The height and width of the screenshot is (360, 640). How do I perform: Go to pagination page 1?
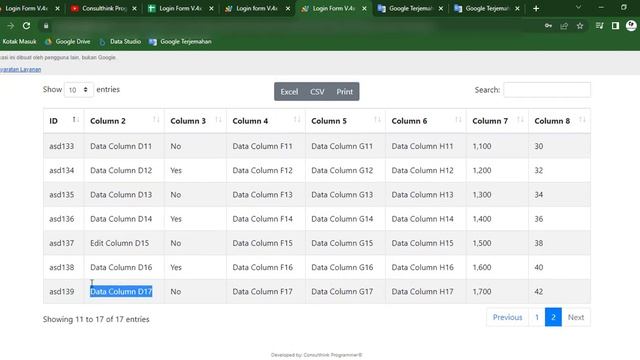click(537, 317)
